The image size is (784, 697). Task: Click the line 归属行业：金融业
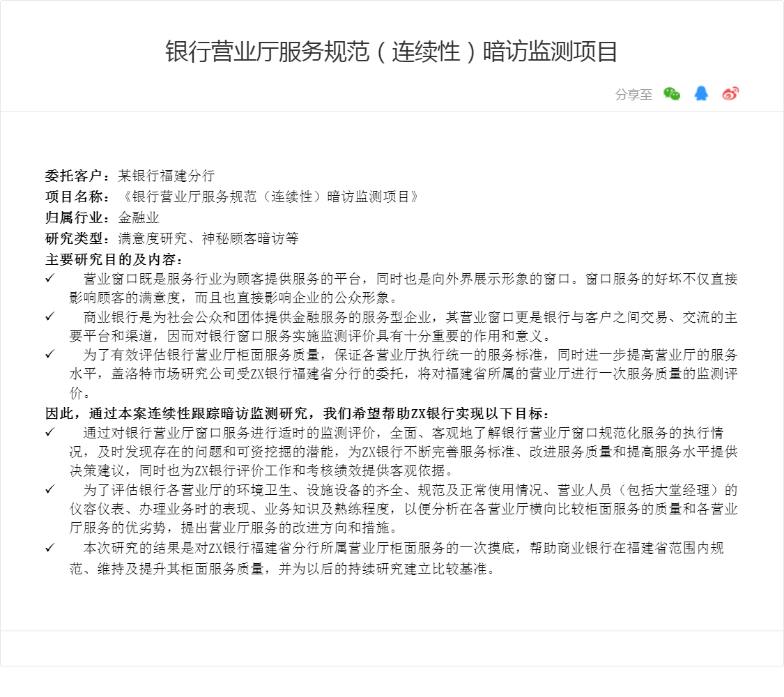click(102, 217)
